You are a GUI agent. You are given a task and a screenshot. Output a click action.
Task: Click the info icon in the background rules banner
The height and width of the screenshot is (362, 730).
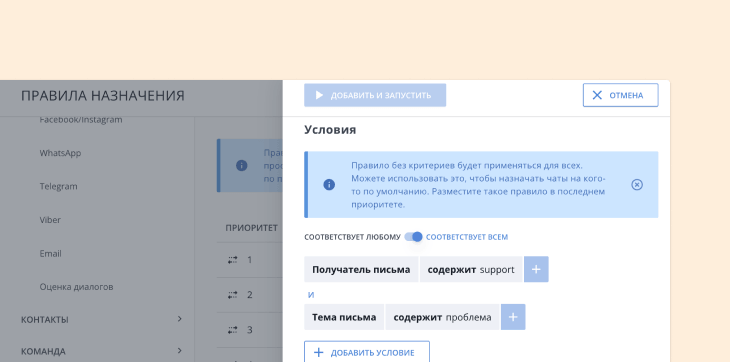(241, 165)
